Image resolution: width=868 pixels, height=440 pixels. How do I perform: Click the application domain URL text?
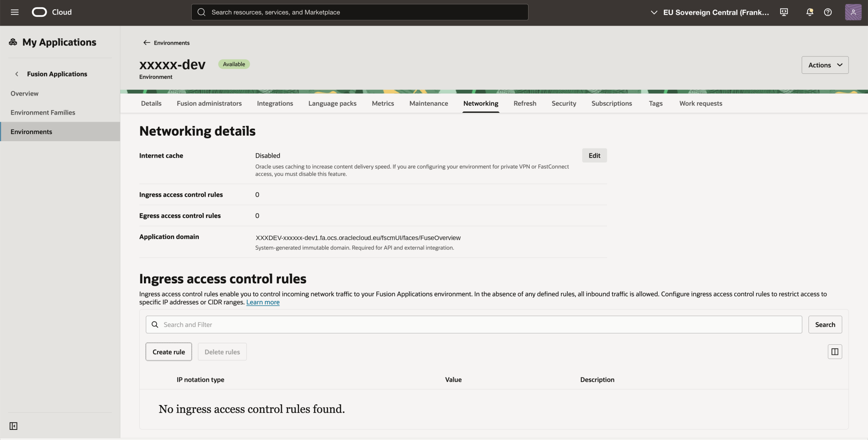click(358, 237)
